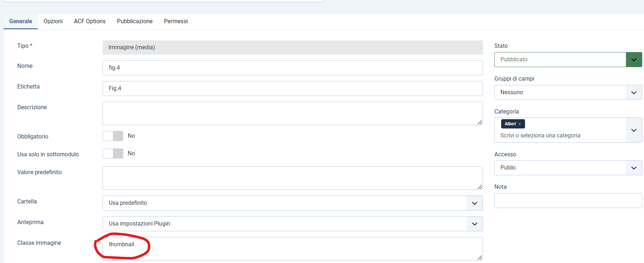Click the Classe immagine text area
Viewport: 644px width, 263px height.
(293, 249)
